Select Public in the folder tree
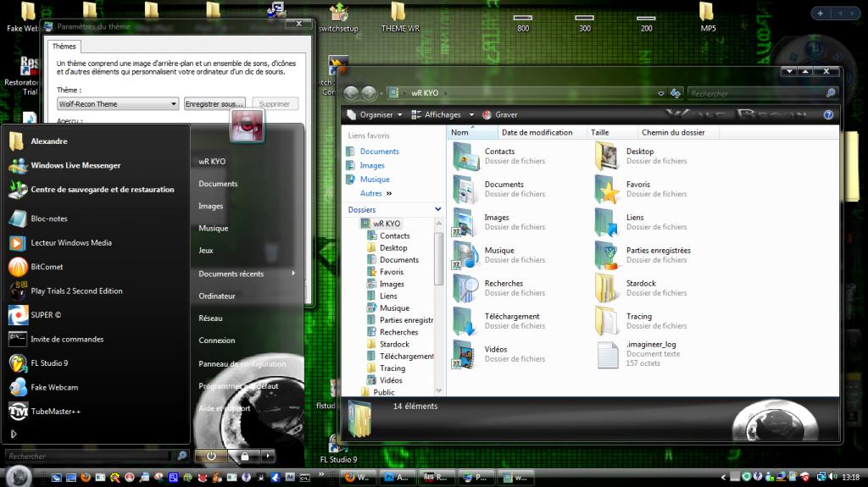 384,392
